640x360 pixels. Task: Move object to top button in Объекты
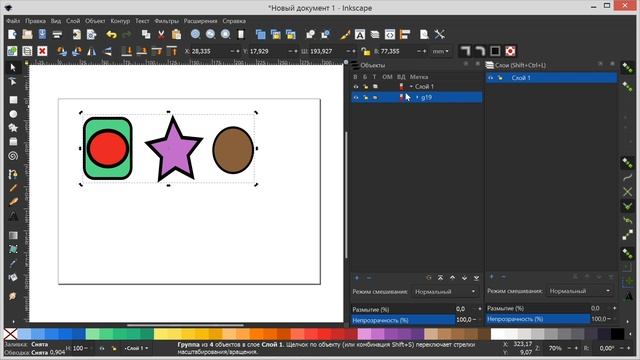tap(440, 278)
